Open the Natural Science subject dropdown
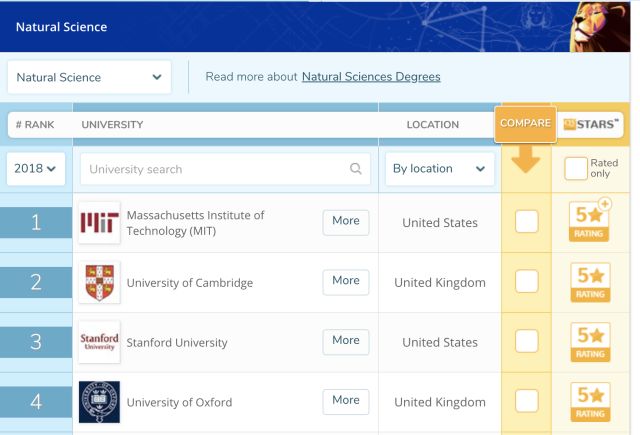Image resolution: width=640 pixels, height=435 pixels. click(x=90, y=77)
